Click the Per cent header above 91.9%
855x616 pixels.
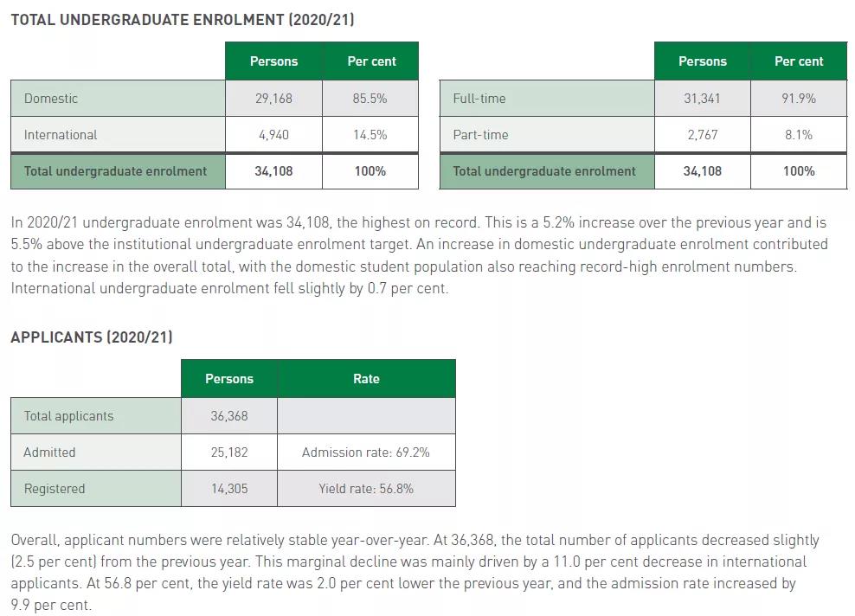pos(799,61)
